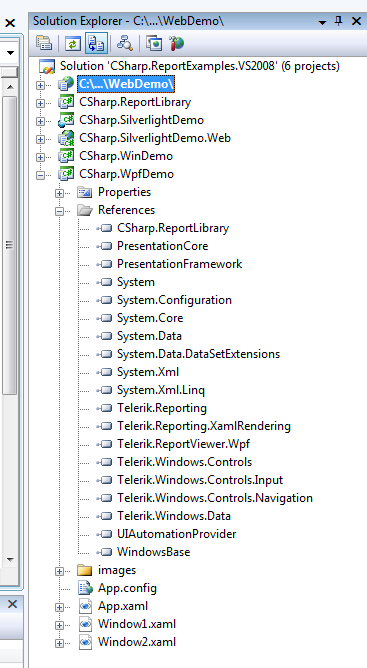
Task: Click the scroll down arrow in left pane
Action: 10,559
